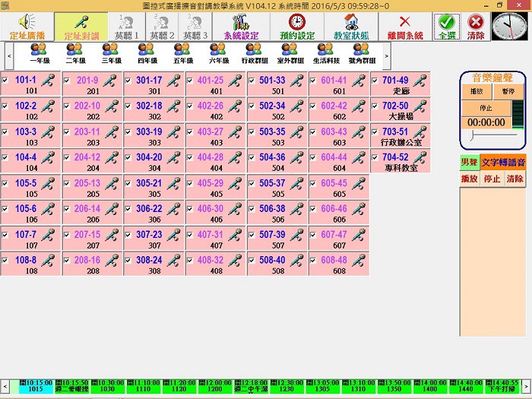Click the 文字轉語音 button
Image resolution: width=532 pixels, height=399 pixels.
[502, 162]
